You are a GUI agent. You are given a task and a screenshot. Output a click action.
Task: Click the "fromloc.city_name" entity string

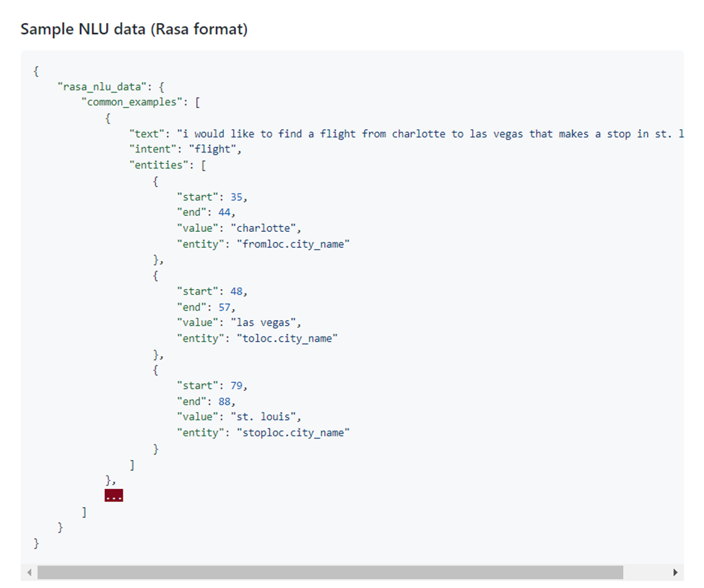coord(293,244)
